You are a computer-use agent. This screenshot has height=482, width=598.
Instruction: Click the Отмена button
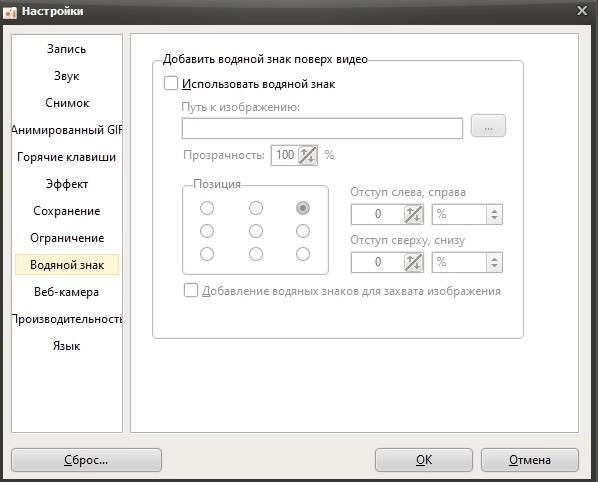(530, 460)
